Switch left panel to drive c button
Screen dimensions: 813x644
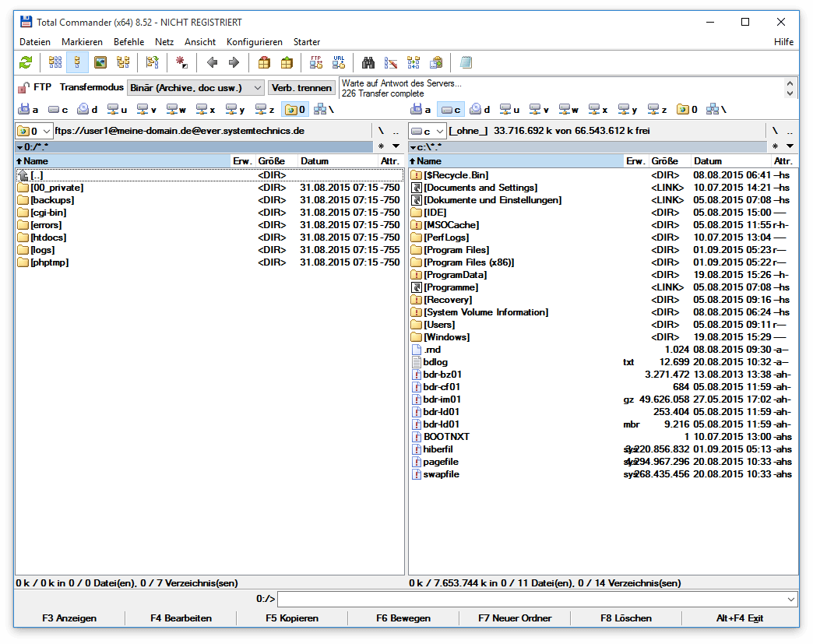pos(58,109)
